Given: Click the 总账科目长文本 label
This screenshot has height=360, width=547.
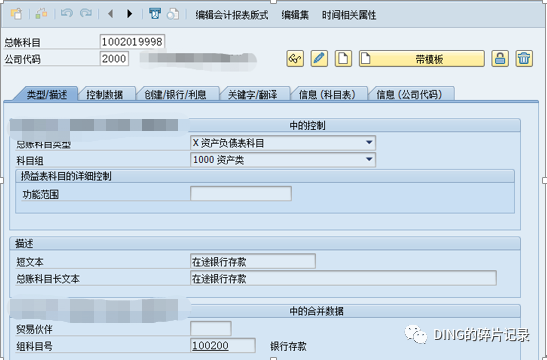Looking at the screenshot, I should [48, 279].
